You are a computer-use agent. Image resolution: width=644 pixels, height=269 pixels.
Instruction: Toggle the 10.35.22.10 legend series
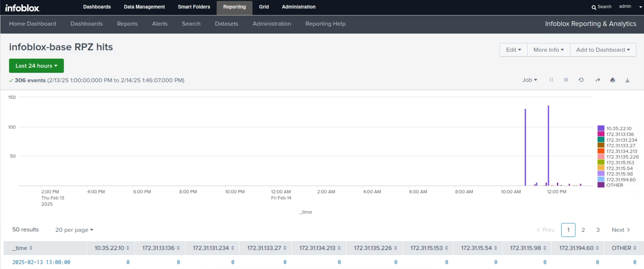(x=619, y=128)
